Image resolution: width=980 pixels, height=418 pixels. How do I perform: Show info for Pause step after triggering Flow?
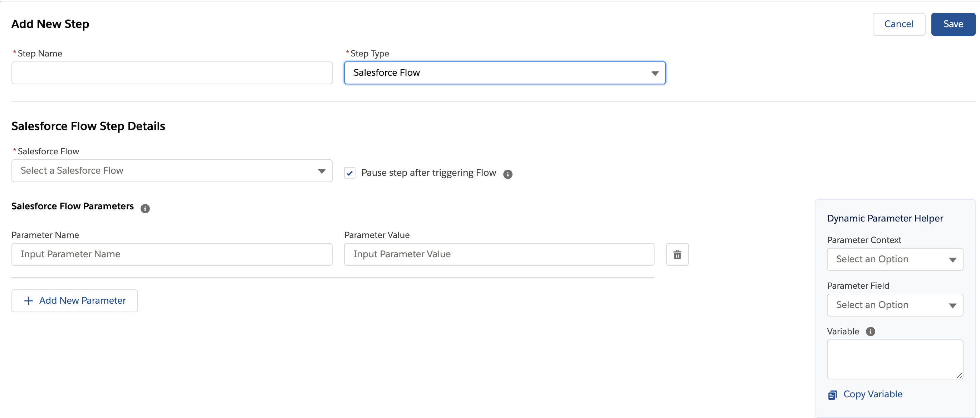[508, 174]
